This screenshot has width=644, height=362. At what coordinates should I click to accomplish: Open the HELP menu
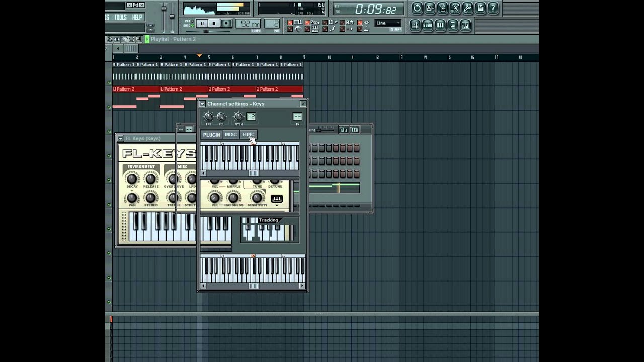137,17
